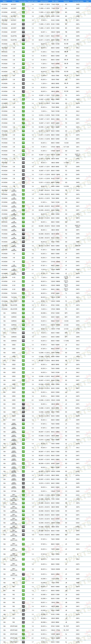Click the Oznaczenie silnika column header
The width and height of the screenshot is (91, 644).
tap(78, 1)
